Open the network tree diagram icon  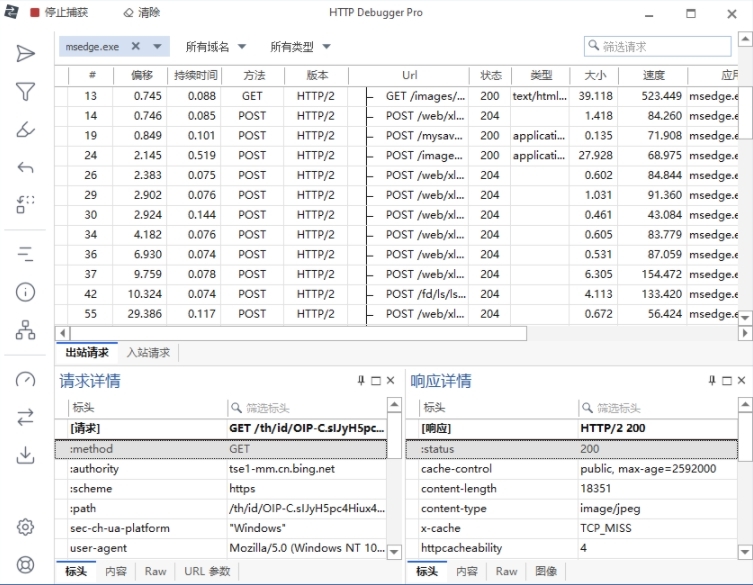tap(25, 330)
